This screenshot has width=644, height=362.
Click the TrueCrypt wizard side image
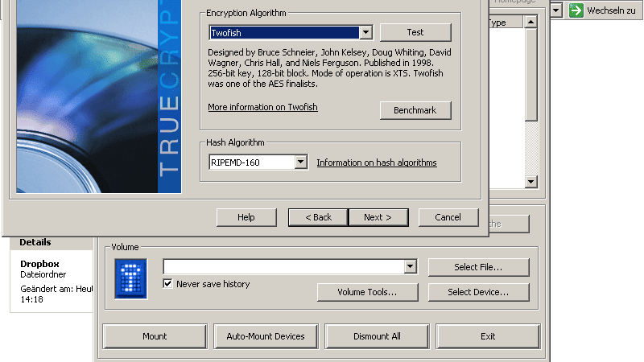click(x=99, y=97)
